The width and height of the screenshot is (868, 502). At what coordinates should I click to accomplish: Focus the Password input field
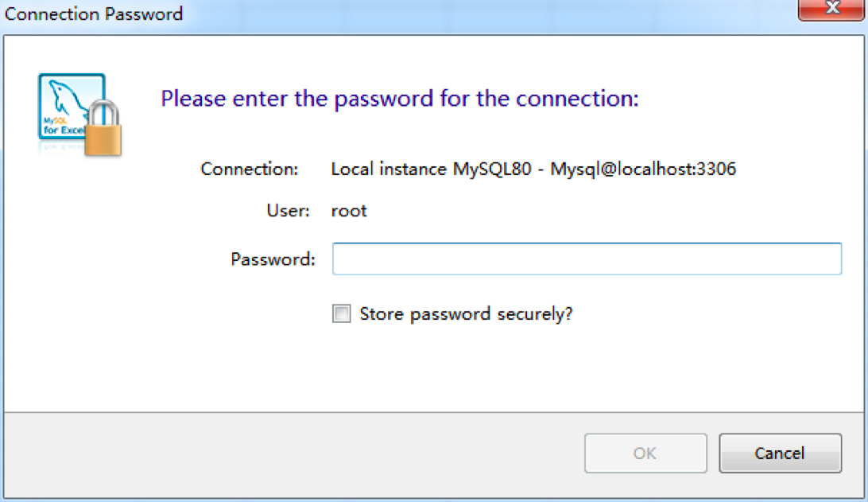click(587, 259)
